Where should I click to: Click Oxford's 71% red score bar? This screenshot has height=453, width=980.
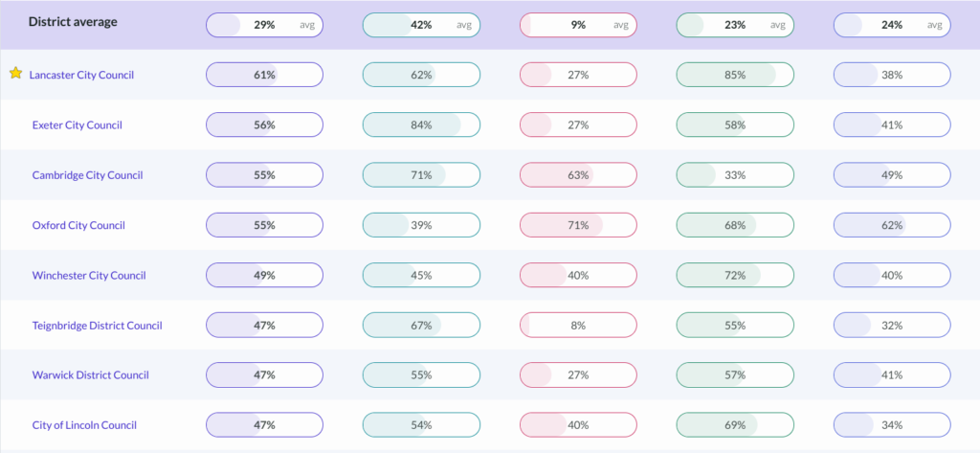578,225
